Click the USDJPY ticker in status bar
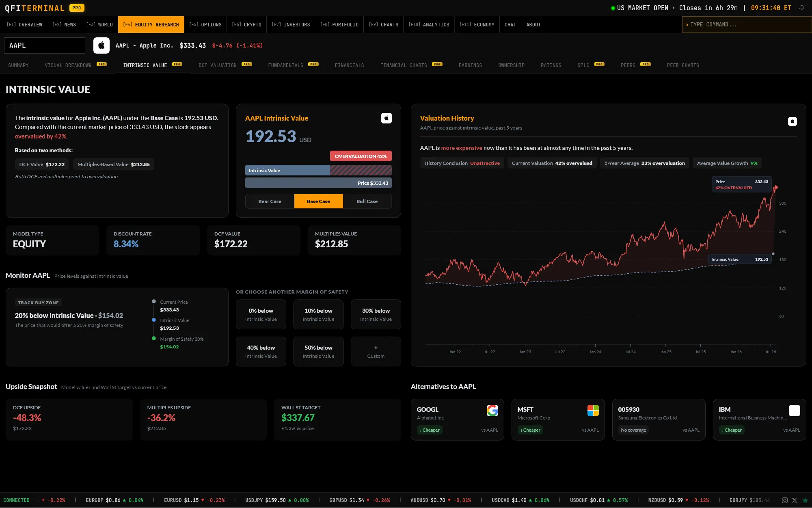The image size is (812, 508). [277, 500]
